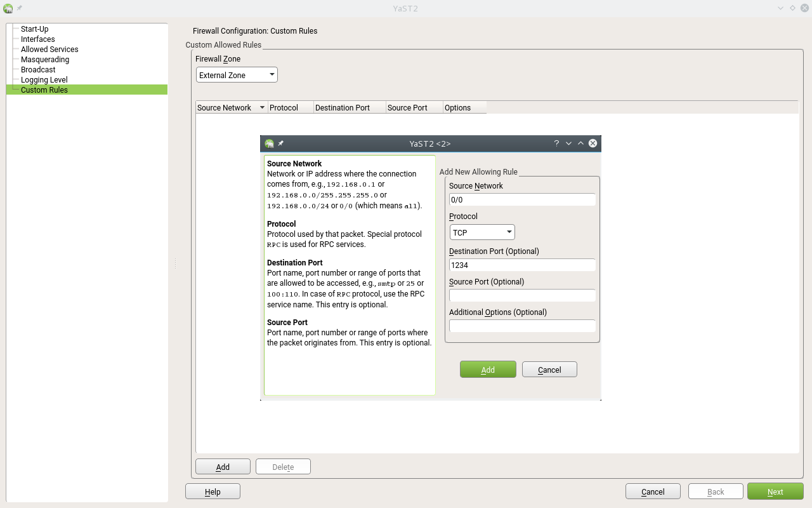Click Cancel in the main window footer

(653, 491)
